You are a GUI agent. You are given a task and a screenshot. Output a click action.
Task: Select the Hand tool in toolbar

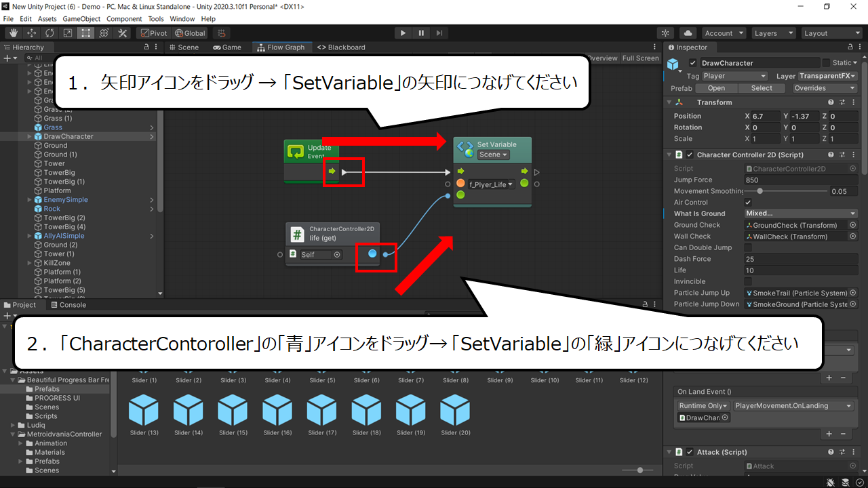(13, 33)
